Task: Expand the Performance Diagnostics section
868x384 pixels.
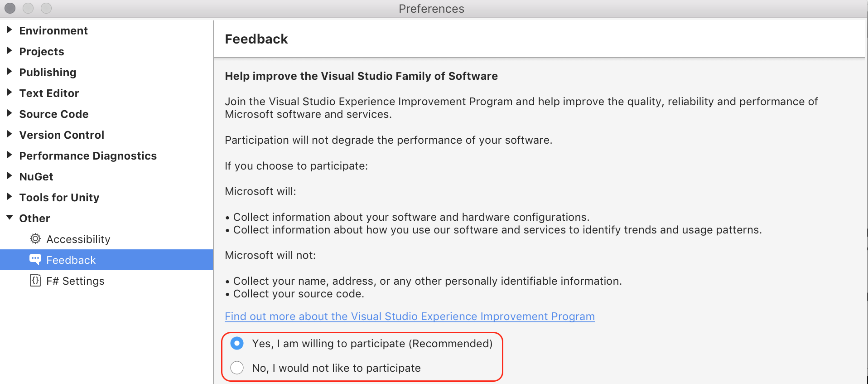Action: point(9,155)
